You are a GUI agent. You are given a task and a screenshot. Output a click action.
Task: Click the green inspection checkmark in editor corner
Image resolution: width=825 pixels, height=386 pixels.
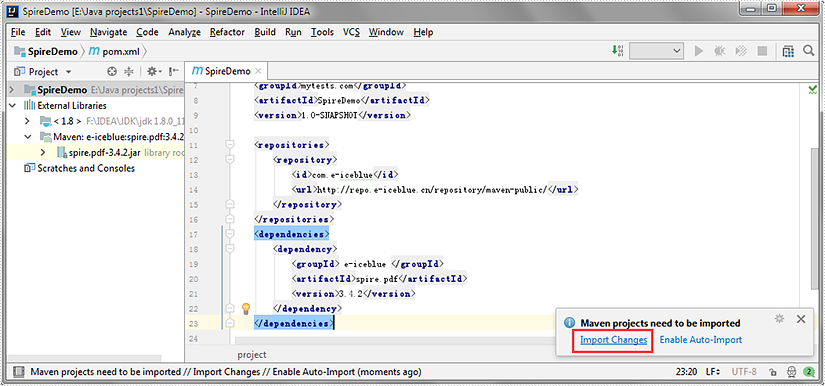813,89
